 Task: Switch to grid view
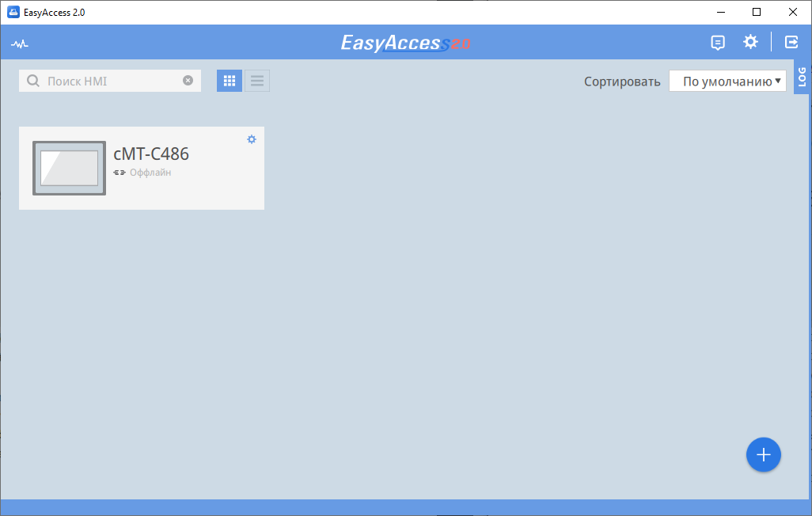(230, 81)
